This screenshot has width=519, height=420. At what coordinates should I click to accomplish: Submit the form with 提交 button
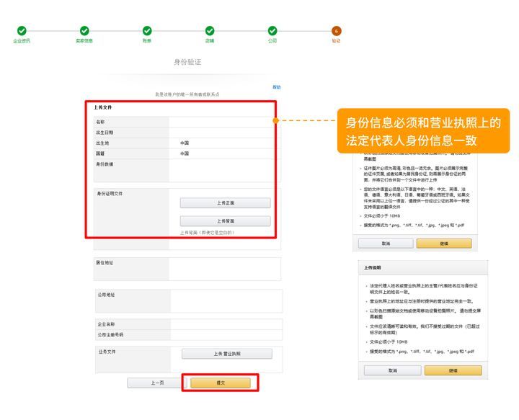221,383
